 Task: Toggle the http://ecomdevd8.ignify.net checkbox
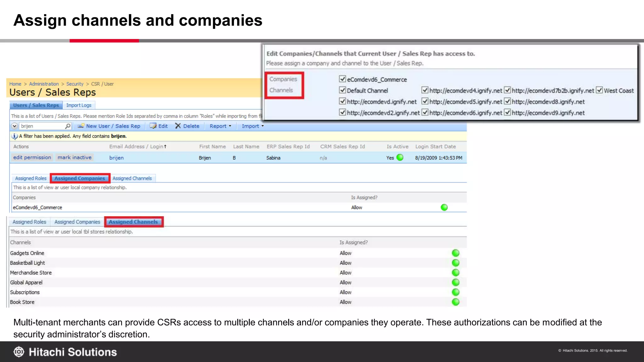click(507, 101)
